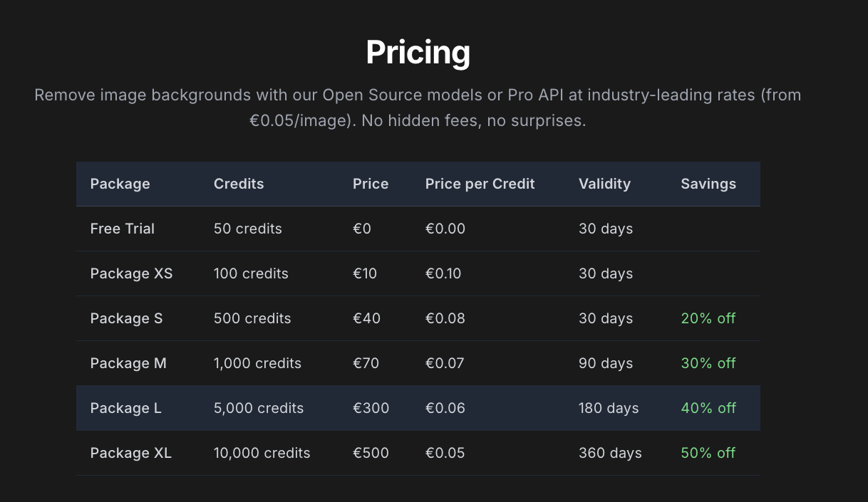868x502 pixels.
Task: Click the 360 days validity cell
Action: pos(610,453)
